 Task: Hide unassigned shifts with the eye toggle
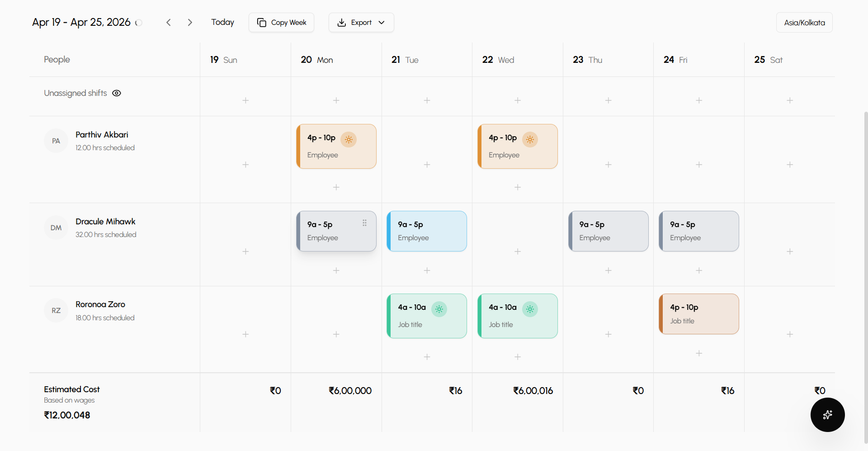[116, 93]
